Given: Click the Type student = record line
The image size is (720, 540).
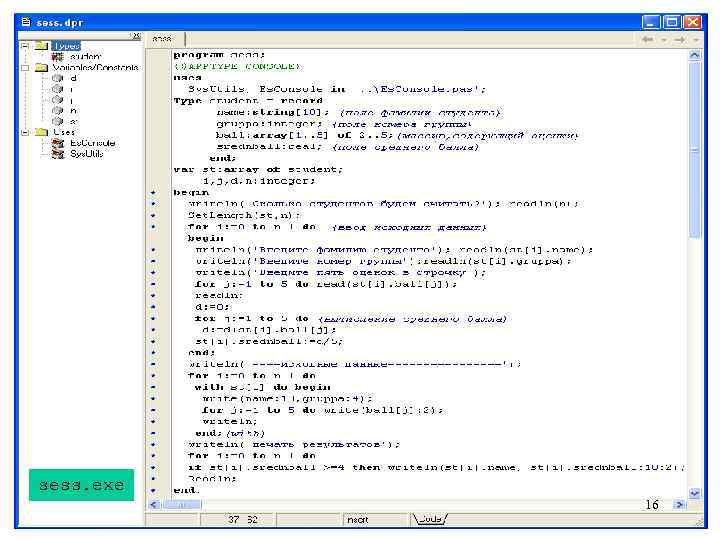Looking at the screenshot, I should [248, 101].
